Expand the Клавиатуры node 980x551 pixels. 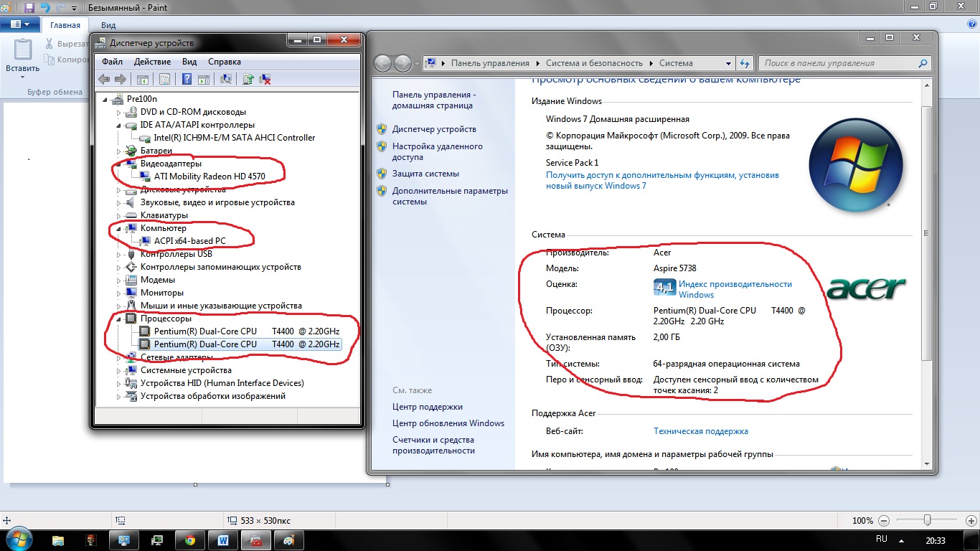coord(119,215)
